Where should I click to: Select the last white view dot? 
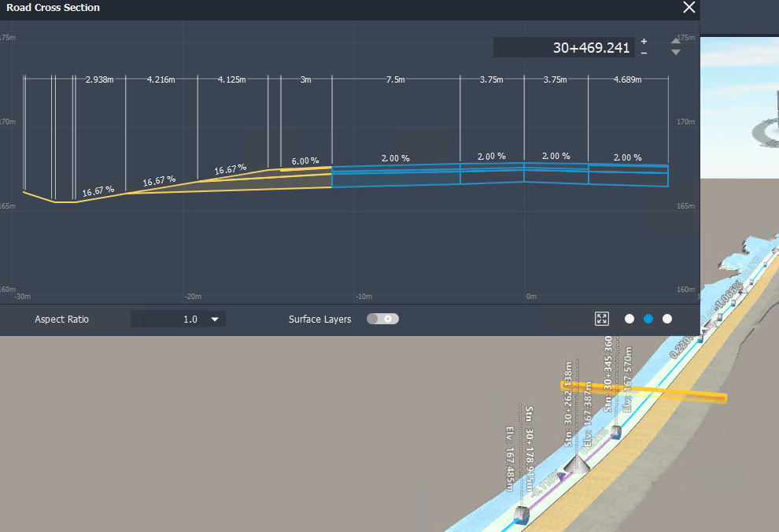[x=667, y=319]
